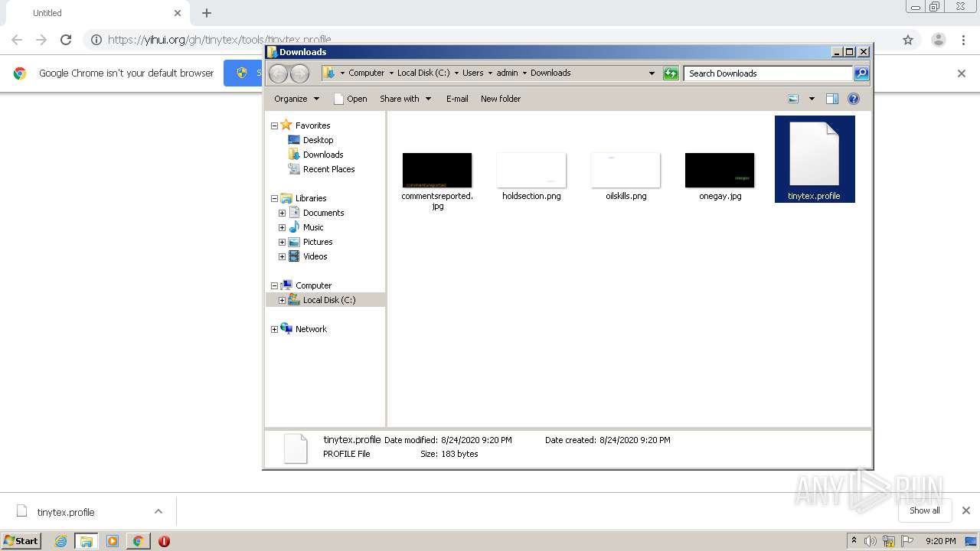Viewport: 980px width, 551px height.
Task: Click the green refresh icon beside address bar
Action: 671,73
